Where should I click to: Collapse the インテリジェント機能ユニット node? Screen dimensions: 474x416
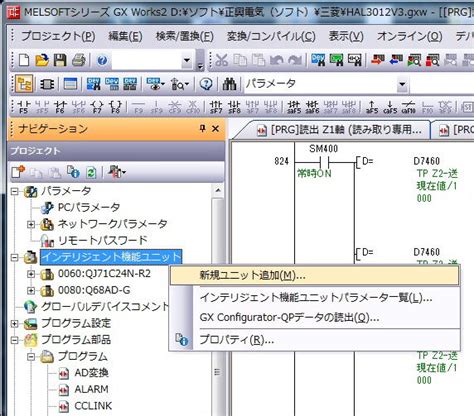[14, 257]
